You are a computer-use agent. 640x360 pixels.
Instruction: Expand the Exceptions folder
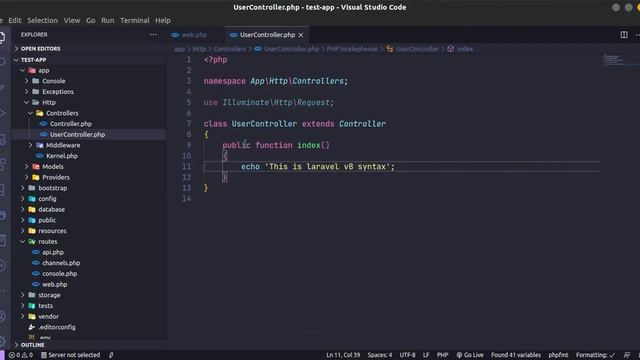(89, 92)
